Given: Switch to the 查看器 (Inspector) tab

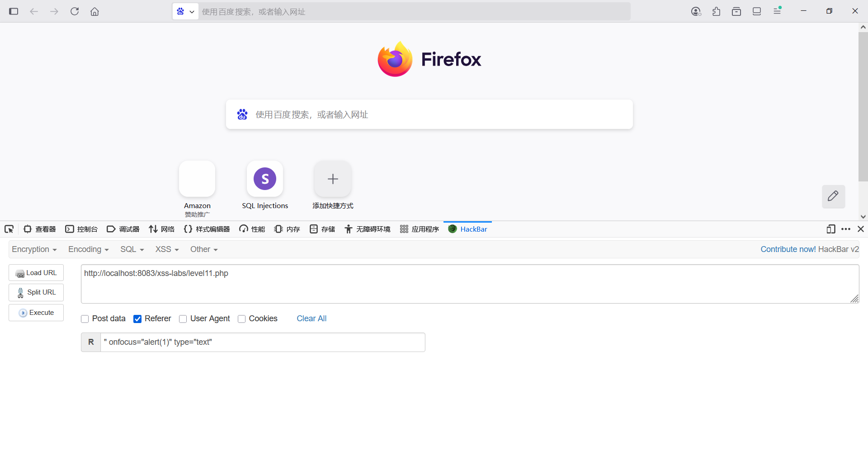Looking at the screenshot, I should click(40, 229).
